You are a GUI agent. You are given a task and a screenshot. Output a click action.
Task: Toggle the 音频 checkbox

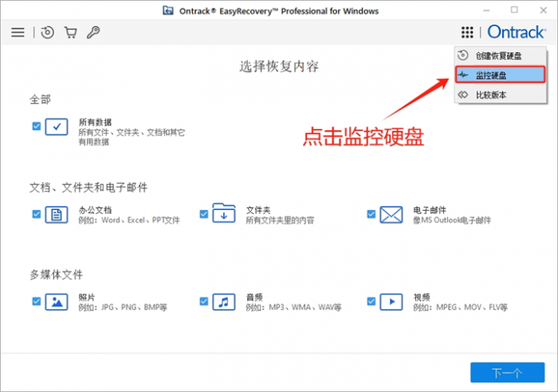tap(204, 302)
